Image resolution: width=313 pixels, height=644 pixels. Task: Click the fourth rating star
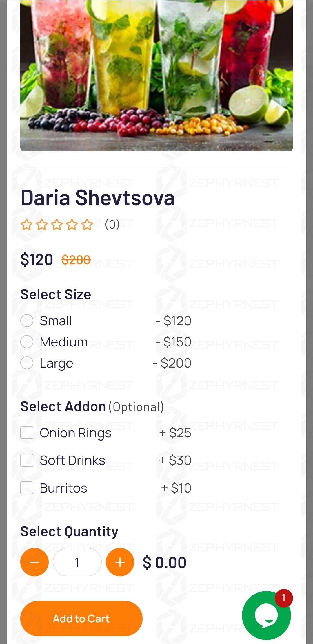click(72, 225)
